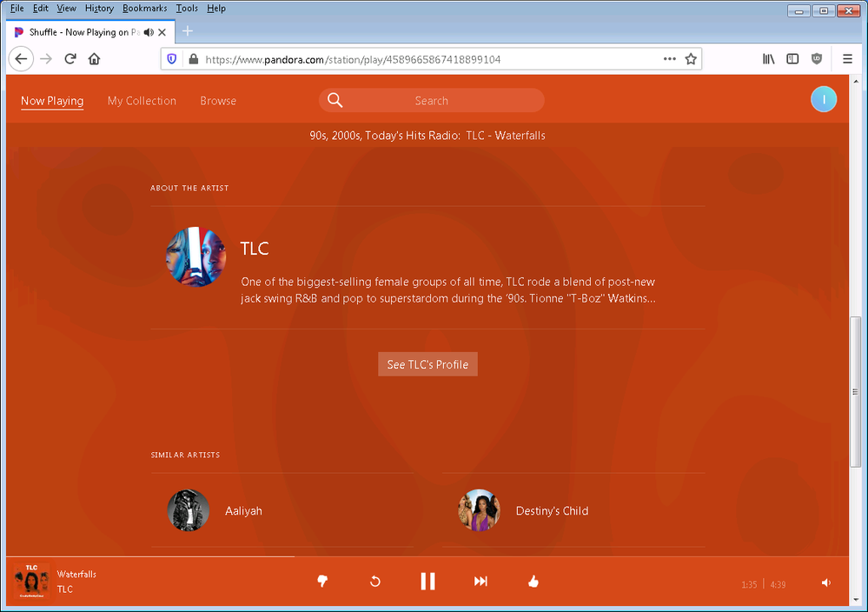Skip to the next track

(x=480, y=582)
